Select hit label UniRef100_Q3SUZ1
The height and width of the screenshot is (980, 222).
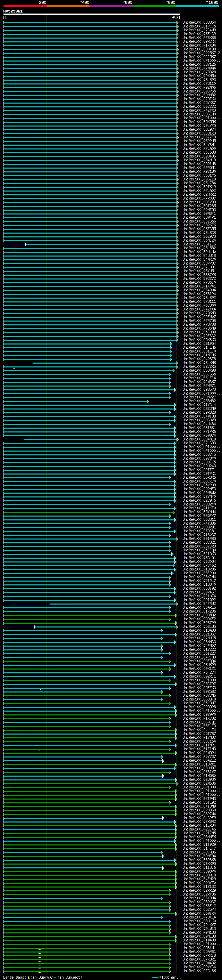(199, 543)
